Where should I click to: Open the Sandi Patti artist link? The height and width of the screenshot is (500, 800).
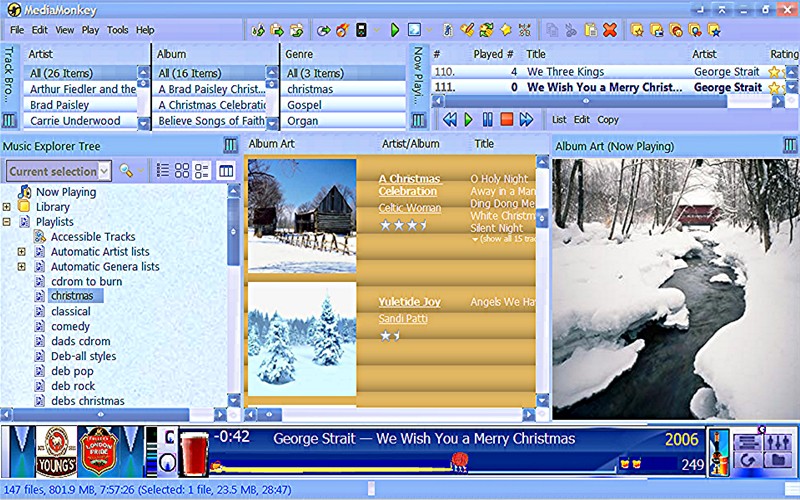click(x=403, y=319)
